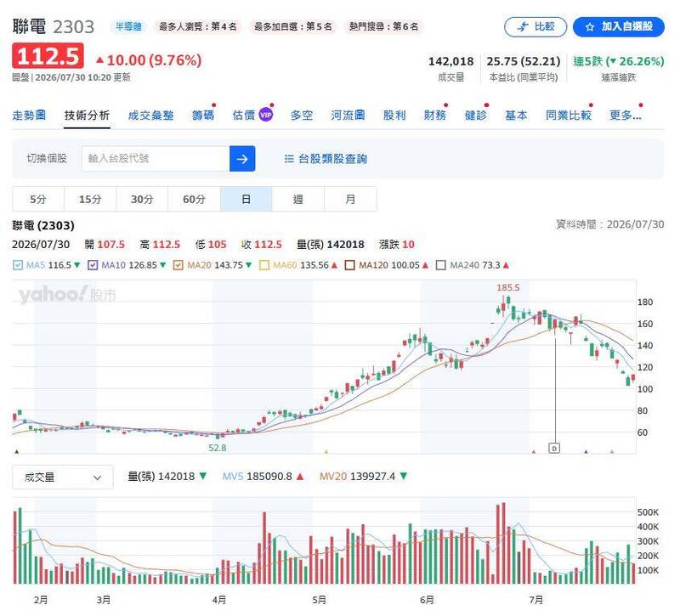Open the 估價 VIP tab
This screenshot has height=616, width=680.
pos(252,116)
